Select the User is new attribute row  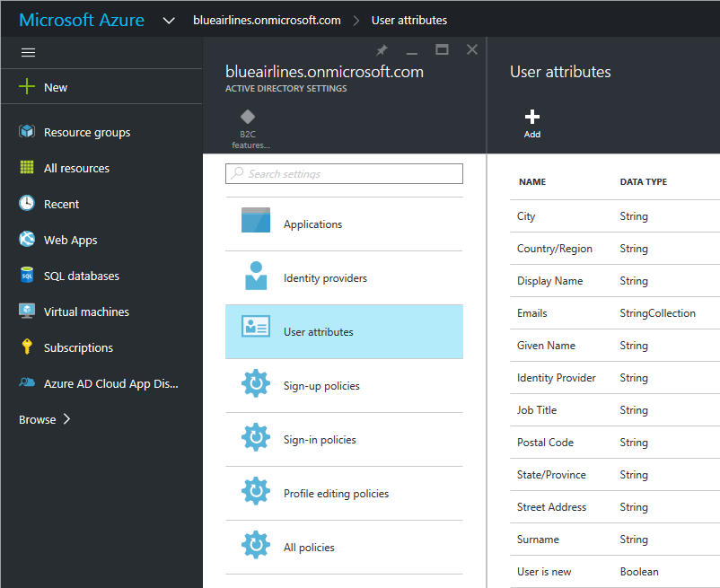(615, 572)
